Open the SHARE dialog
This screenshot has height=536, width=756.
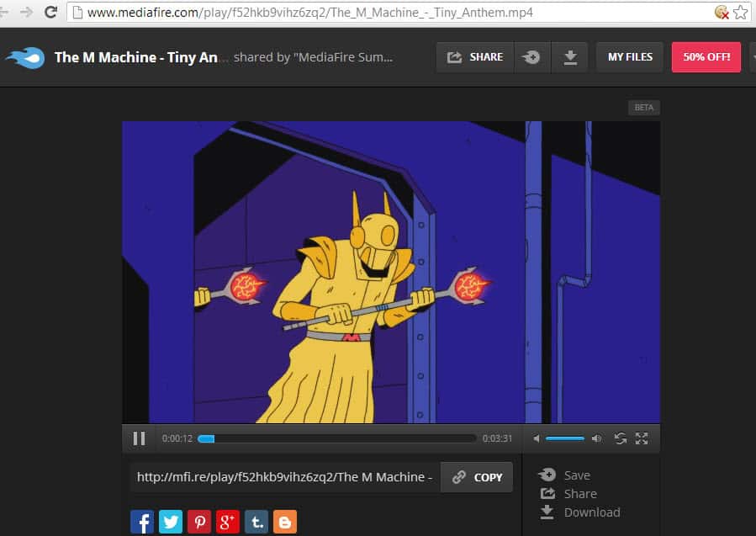point(474,56)
